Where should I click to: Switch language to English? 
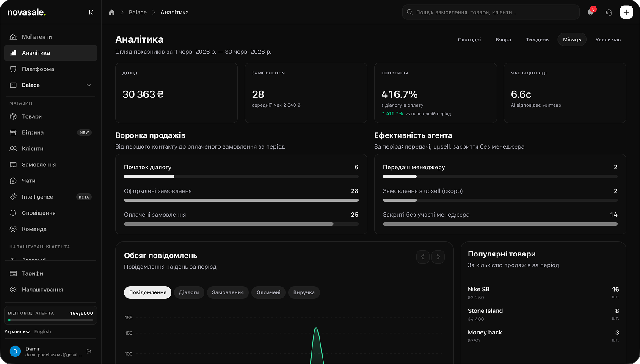(x=42, y=331)
